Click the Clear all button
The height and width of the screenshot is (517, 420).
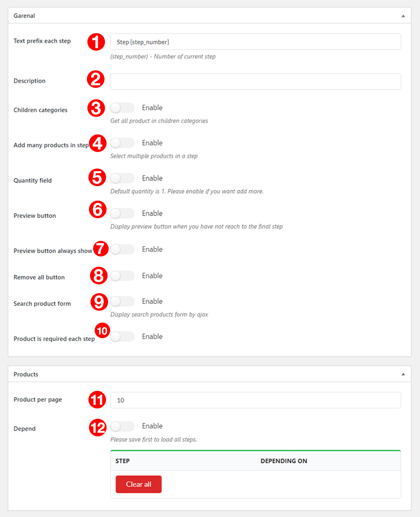point(139,484)
